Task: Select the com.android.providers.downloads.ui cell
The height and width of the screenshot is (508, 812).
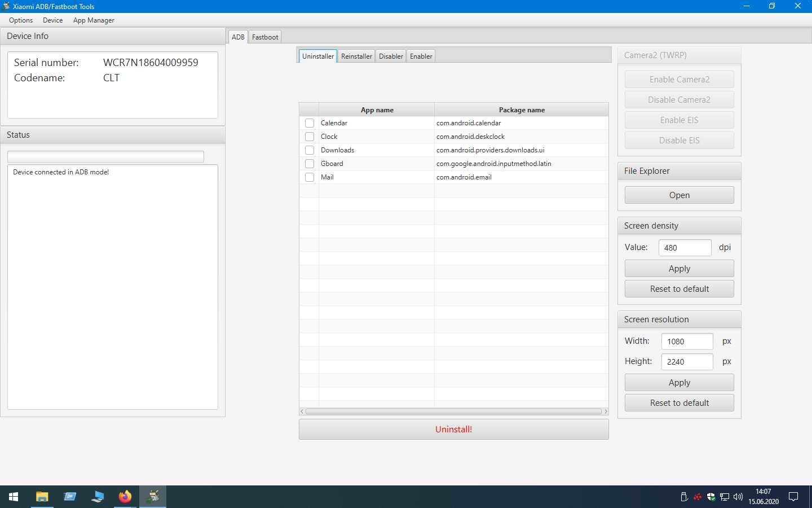Action: tap(522, 150)
